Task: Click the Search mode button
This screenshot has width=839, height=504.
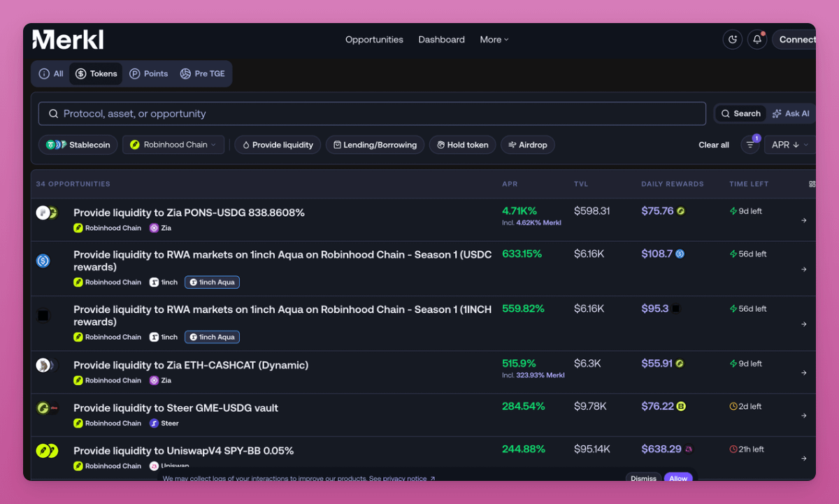Action: (x=740, y=113)
